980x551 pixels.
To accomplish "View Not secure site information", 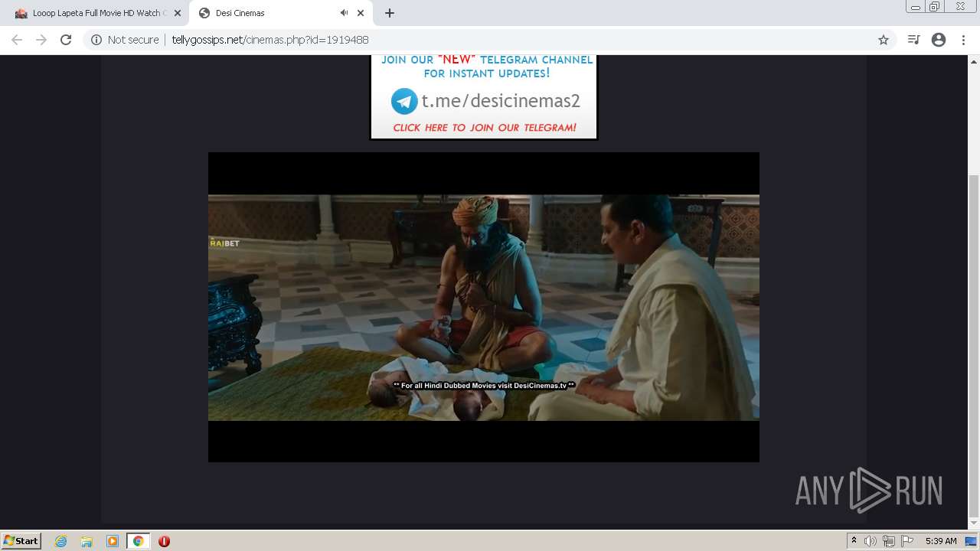I will (124, 40).
